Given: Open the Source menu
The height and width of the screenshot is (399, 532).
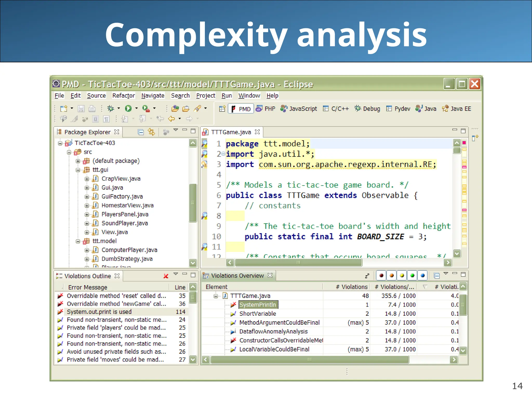Looking at the screenshot, I should 96,96.
